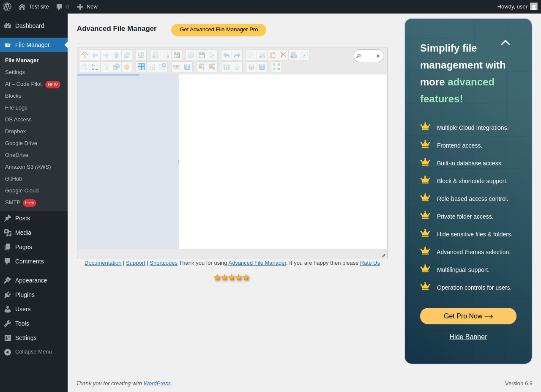The image size is (541, 392).
Task: Click the create archive toolbar icon
Action: 212,67
